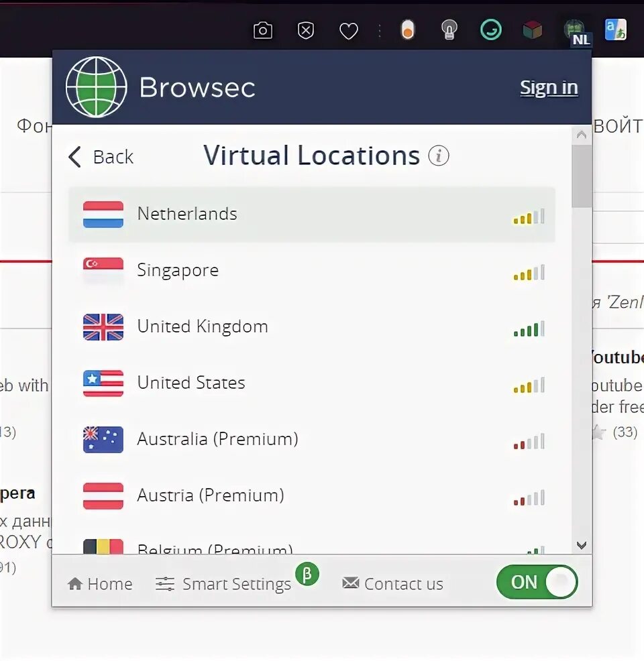Select Singapore location
Image resolution: width=644 pixels, height=661 pixels.
[312, 271]
